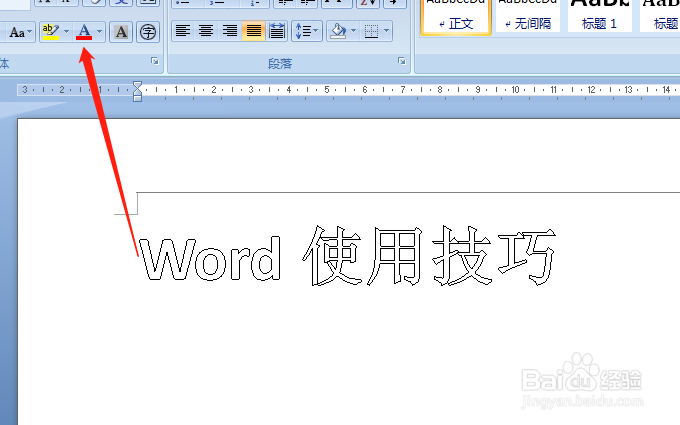The image size is (680, 425).
Task: Apply distributed alignment to the paragraph
Action: 276,31
